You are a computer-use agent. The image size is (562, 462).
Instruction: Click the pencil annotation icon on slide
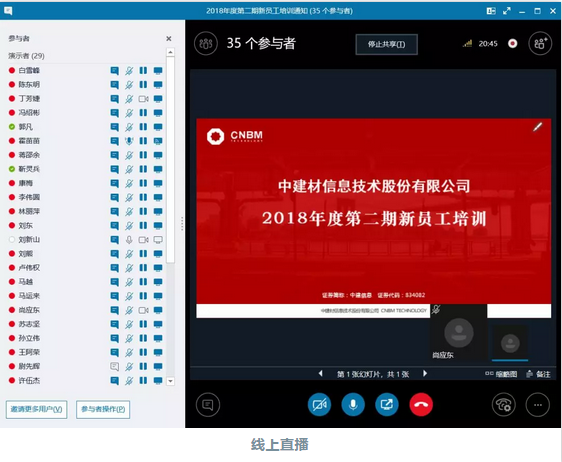point(537,127)
